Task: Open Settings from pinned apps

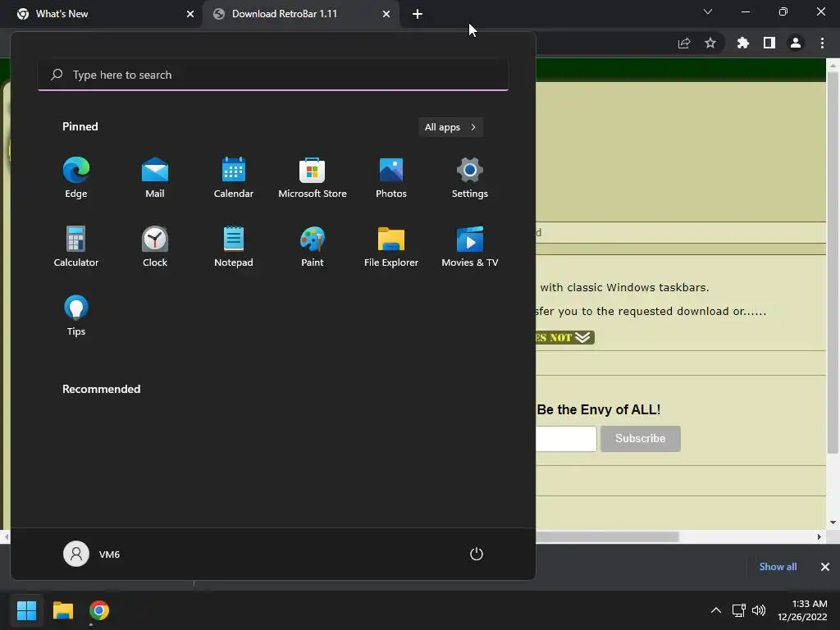Action: (470, 178)
